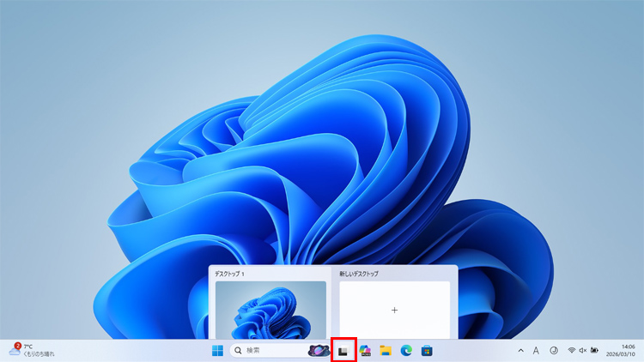
Task: Click the Wi-Fi network icon
Action: (572, 350)
